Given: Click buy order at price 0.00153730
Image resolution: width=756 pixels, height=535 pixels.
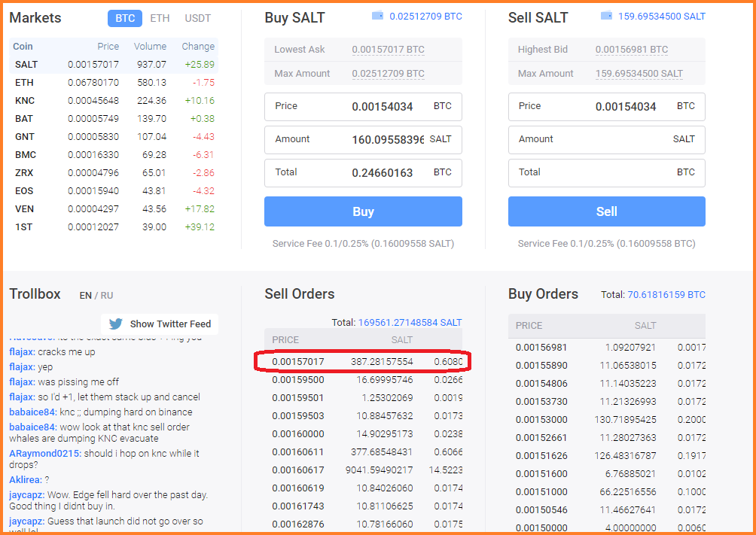Looking at the screenshot, I should tap(607, 402).
